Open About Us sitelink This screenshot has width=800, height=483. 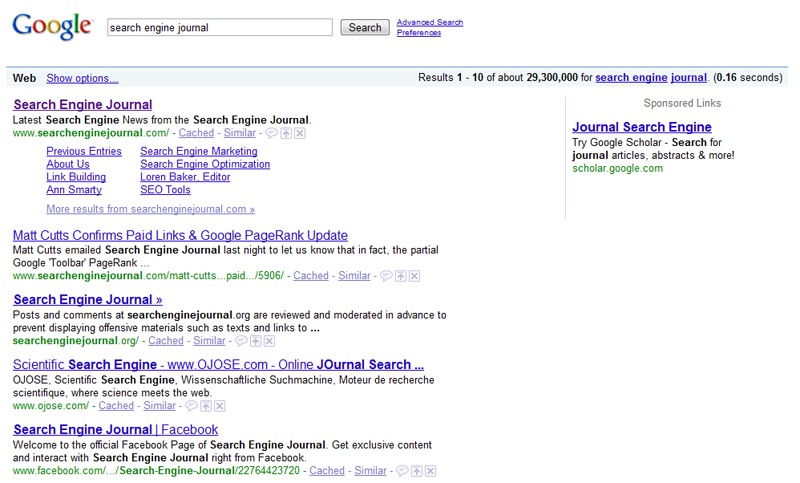pos(68,164)
